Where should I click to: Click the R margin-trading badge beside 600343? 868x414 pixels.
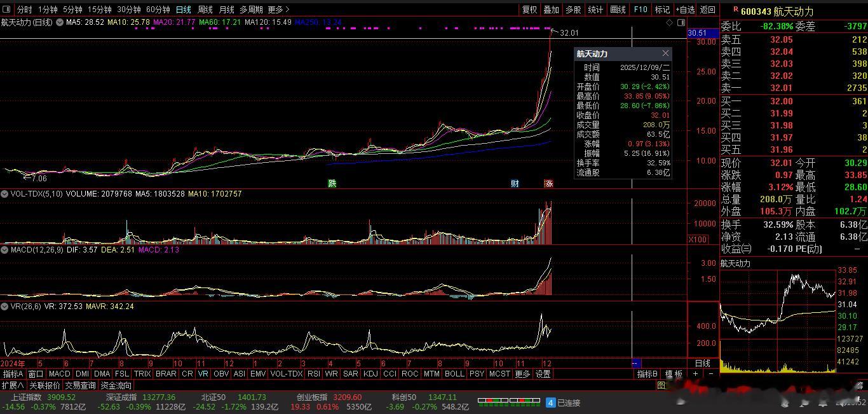pos(736,10)
